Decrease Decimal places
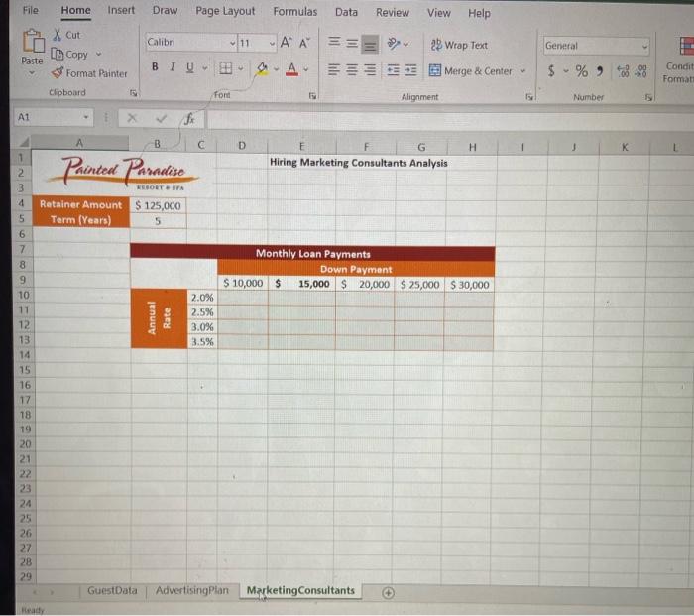 (x=641, y=71)
